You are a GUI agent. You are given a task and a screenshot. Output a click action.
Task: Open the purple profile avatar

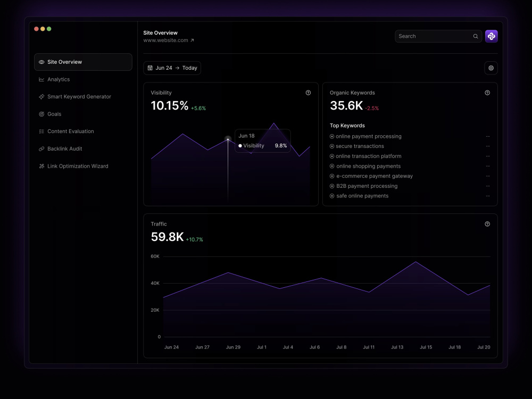tap(491, 36)
